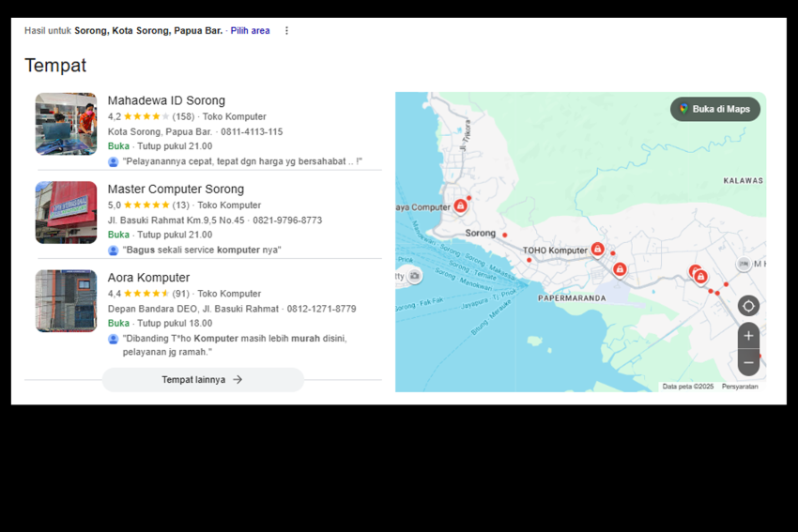Click the map zoom out minus button
Screen dimensions: 798x532
pos(748,363)
